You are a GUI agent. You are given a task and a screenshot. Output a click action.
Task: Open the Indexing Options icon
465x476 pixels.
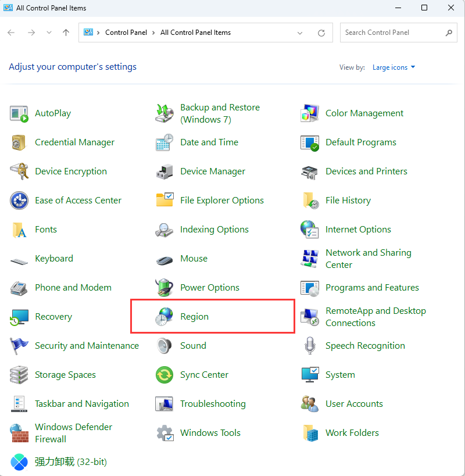point(164,230)
